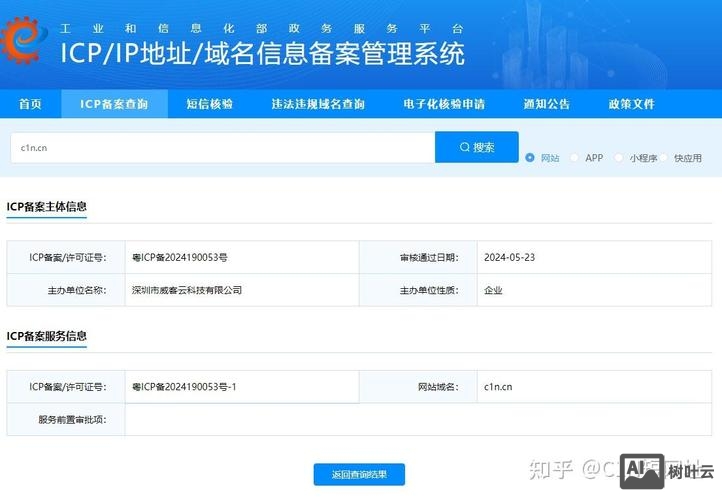Click the 返回查询结果 button
This screenshot has height=500, width=722.
click(x=359, y=474)
